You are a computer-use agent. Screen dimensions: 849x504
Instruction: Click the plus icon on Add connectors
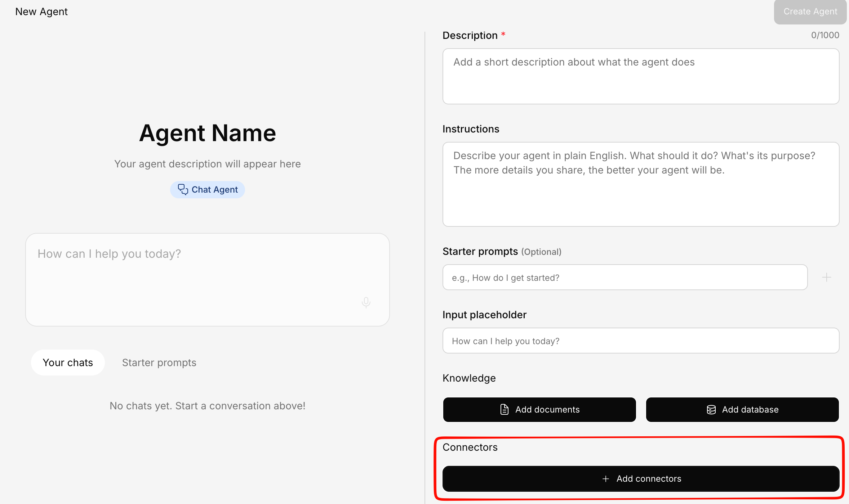click(606, 478)
